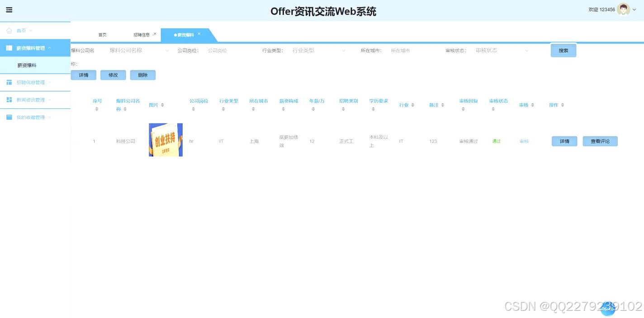Viewport: 644px width, 318px height.
Task: Open the hamburger menu at top left
Action: 9,10
